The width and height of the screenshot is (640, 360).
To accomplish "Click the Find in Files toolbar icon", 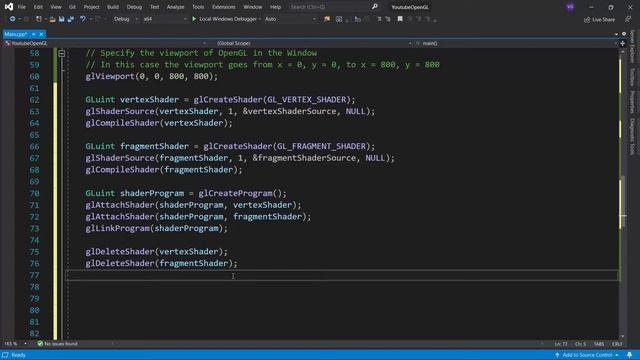I will click(x=327, y=19).
